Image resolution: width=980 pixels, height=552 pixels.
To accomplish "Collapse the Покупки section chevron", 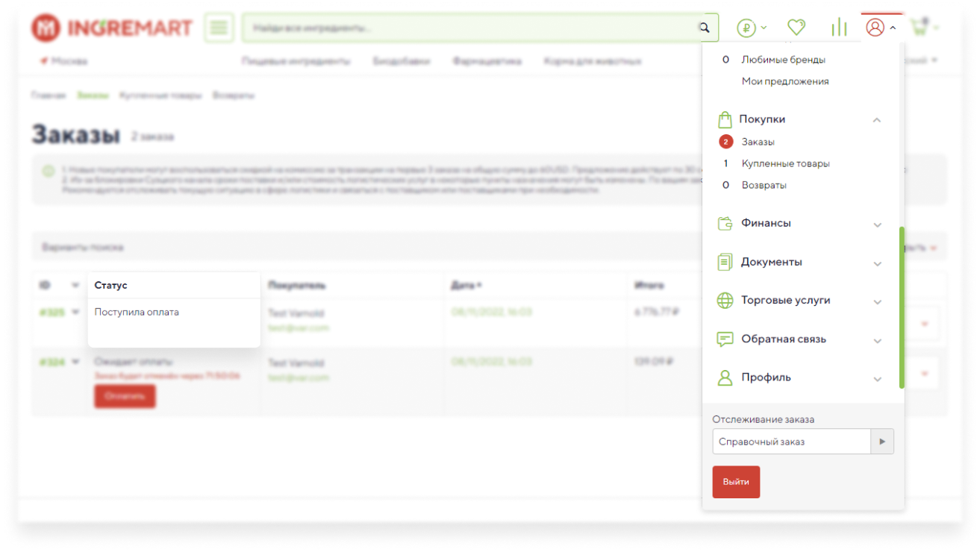I will pos(877,119).
